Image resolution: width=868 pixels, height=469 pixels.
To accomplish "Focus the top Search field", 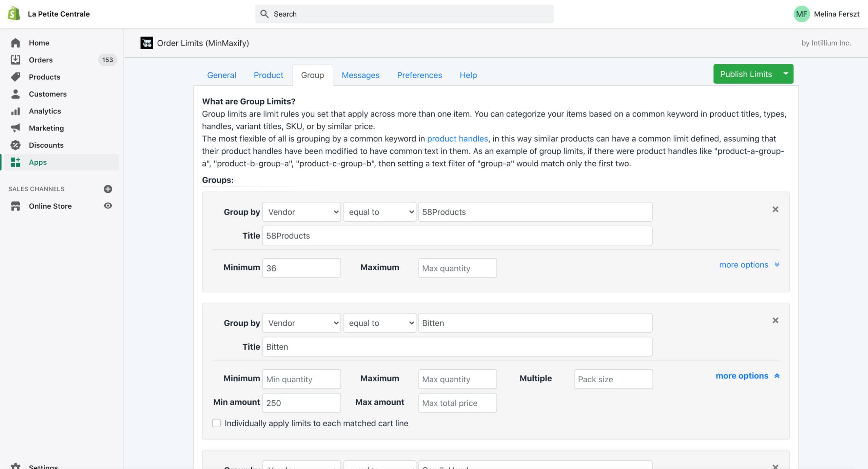I will pyautogui.click(x=404, y=14).
